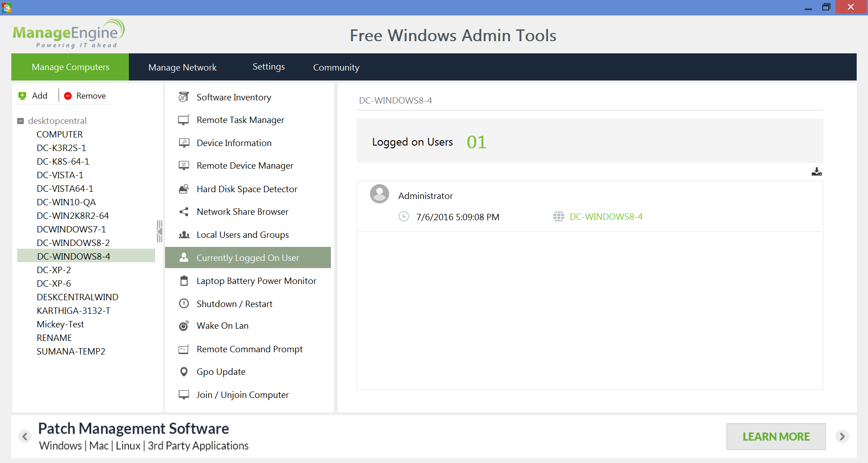Click the Remote Device Manager icon
This screenshot has width=868, height=463.
coord(184,165)
